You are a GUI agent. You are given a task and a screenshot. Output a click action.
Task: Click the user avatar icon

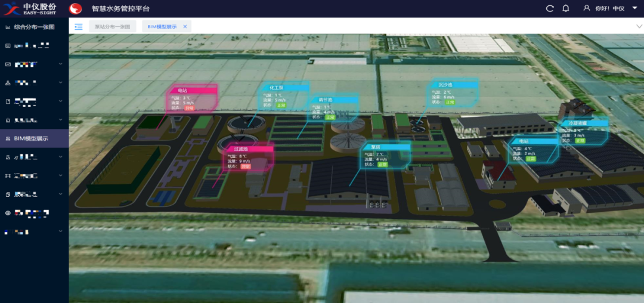[586, 8]
